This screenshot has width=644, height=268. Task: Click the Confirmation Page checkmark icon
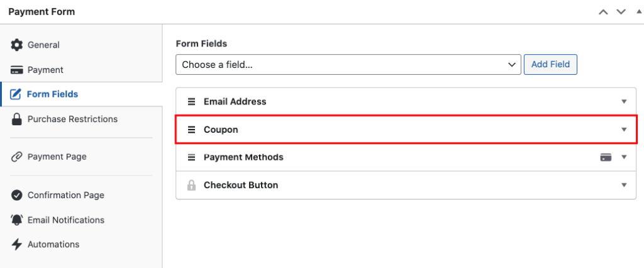tap(17, 195)
